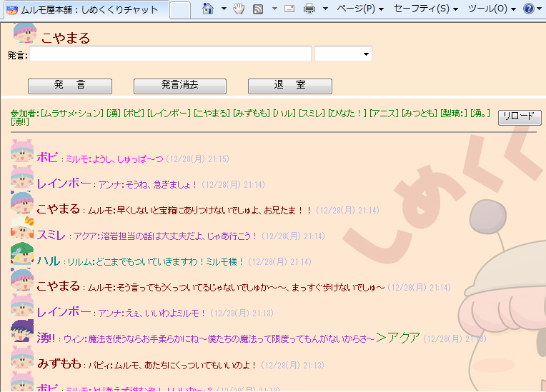Click the みずもも avatar icon
This screenshot has height=392, width=546.
(22, 357)
